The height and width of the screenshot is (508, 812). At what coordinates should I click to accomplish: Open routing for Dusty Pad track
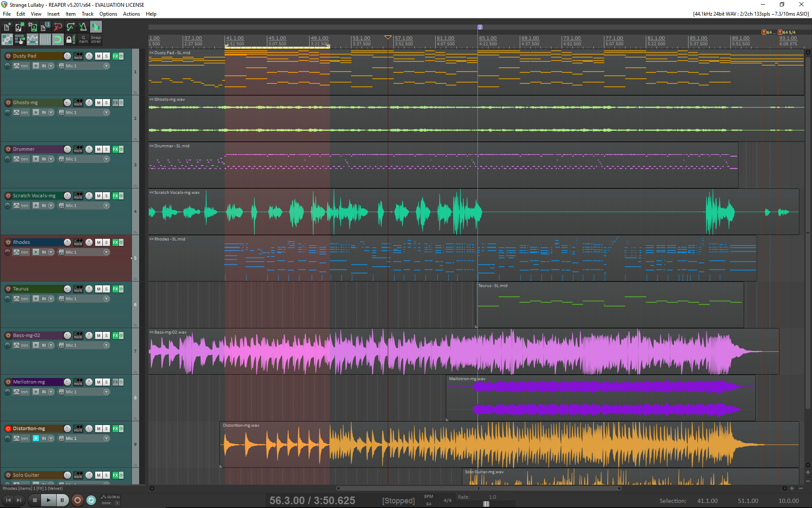(x=78, y=56)
